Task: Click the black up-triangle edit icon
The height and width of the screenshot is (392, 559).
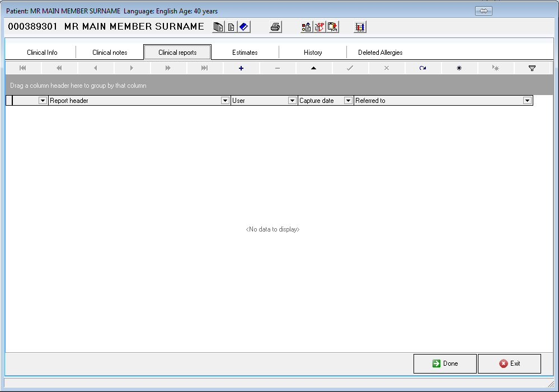Action: 313,68
